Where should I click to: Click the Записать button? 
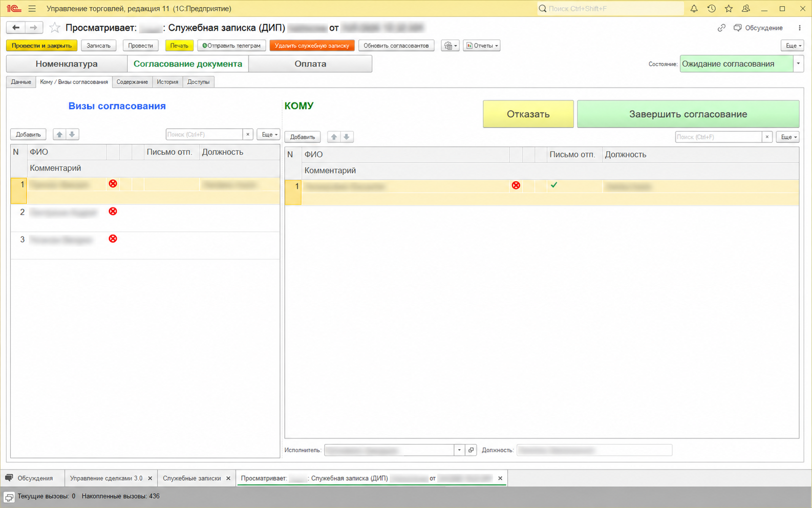[99, 46]
